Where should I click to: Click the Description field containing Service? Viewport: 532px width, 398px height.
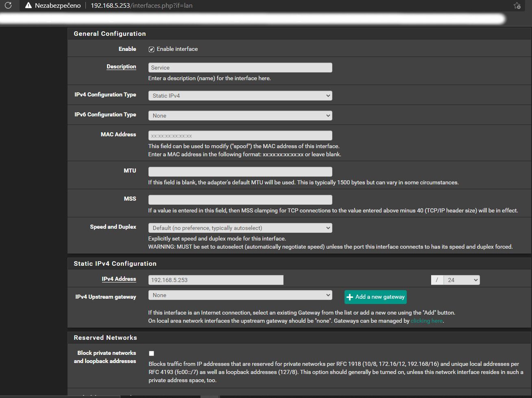[x=240, y=68]
